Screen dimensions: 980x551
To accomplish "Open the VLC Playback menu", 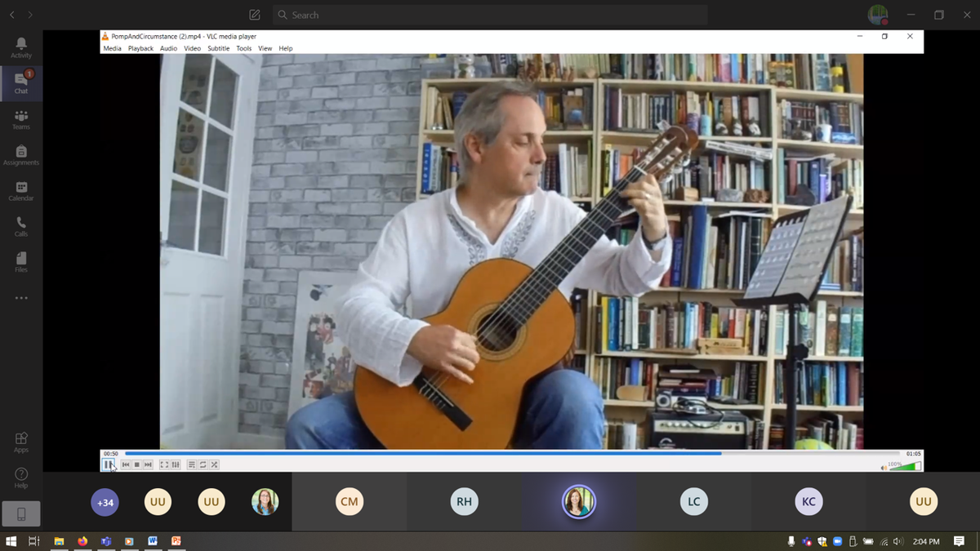I will 140,48.
